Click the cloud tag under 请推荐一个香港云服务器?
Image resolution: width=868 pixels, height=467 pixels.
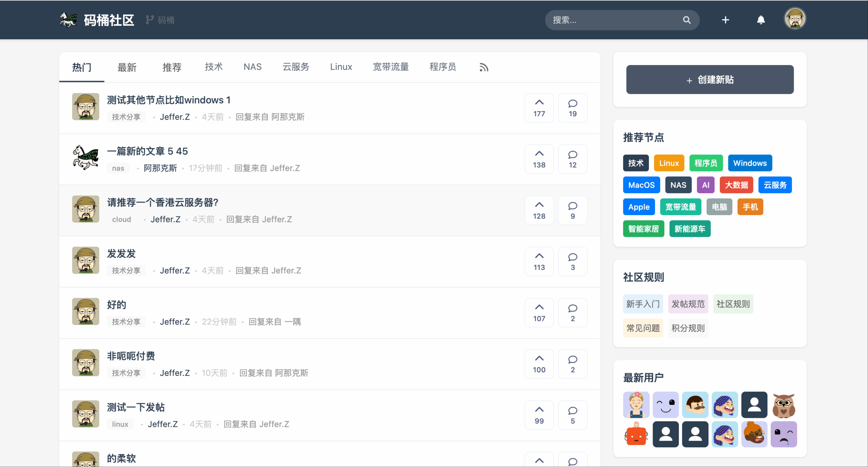(x=121, y=219)
